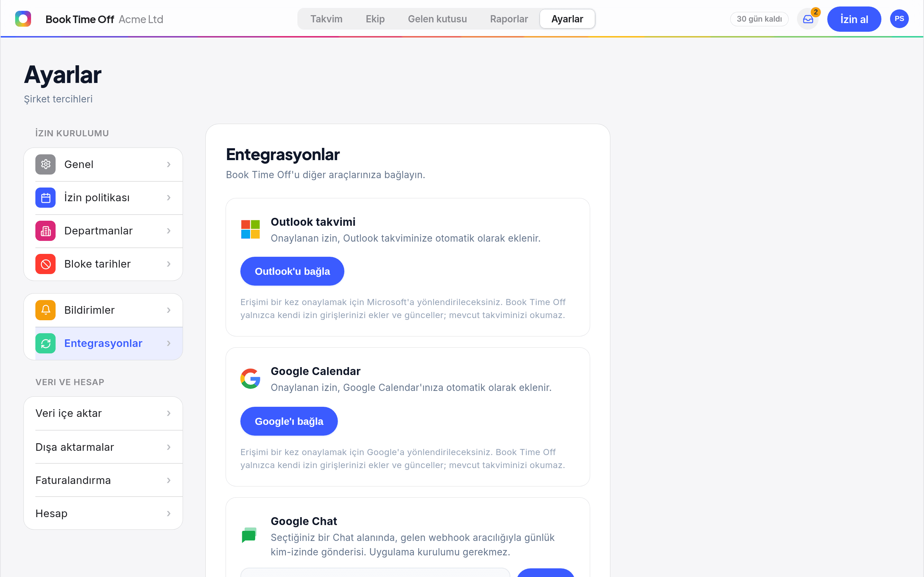Viewport: 924px width, 577px height.
Task: Open Hesap settings via its chevron
Action: click(x=169, y=514)
